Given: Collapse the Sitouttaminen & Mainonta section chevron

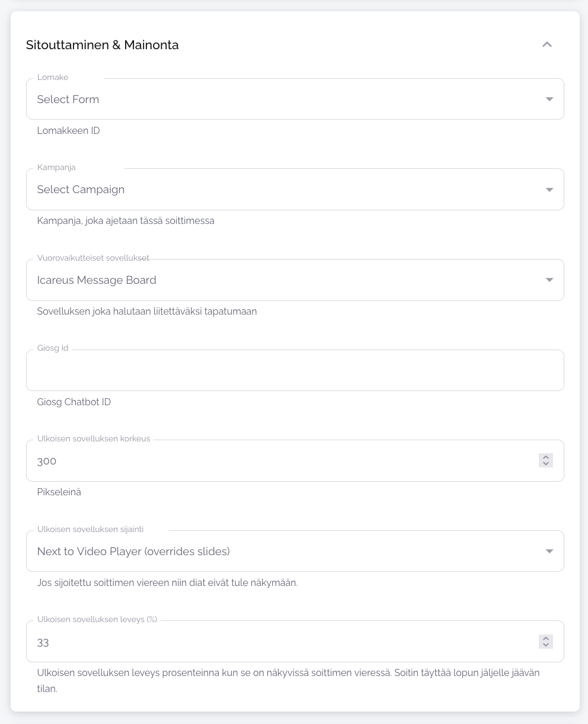Looking at the screenshot, I should point(547,44).
